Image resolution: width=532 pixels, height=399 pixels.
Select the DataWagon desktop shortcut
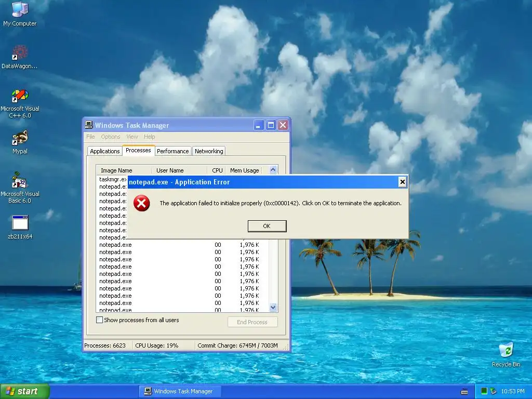pyautogui.click(x=20, y=57)
